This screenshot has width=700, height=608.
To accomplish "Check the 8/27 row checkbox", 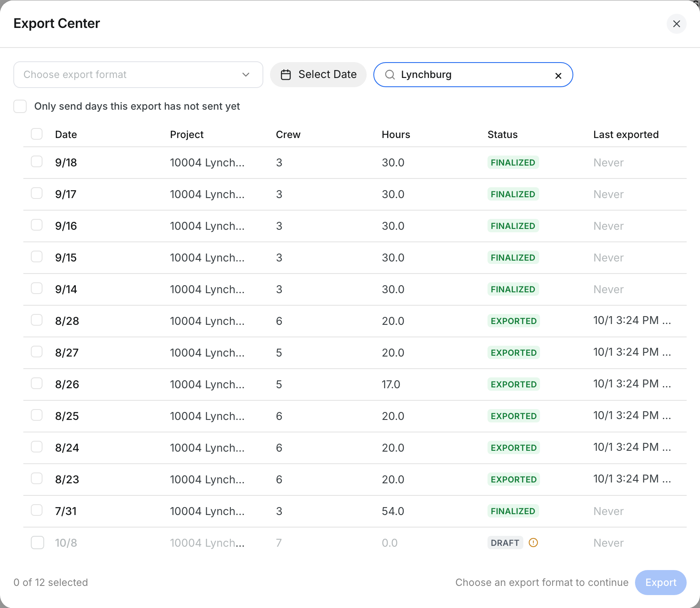I will [37, 352].
